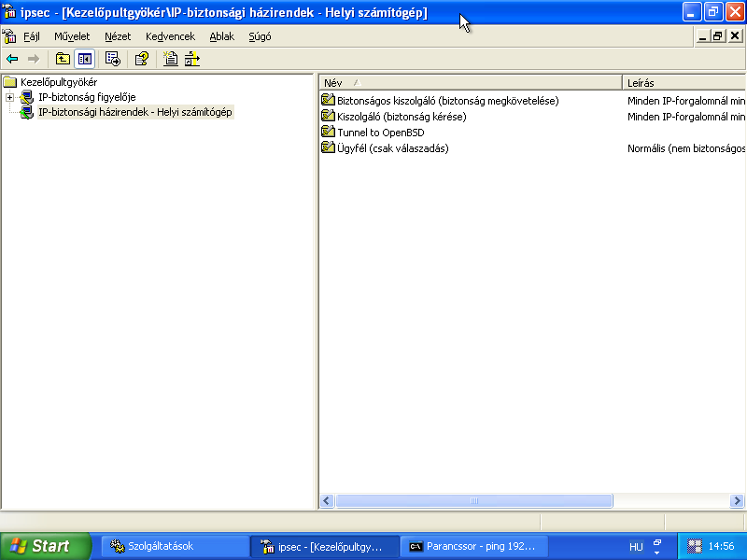Click the Create IP security policy icon
Image resolution: width=747 pixels, height=560 pixels.
(x=170, y=59)
